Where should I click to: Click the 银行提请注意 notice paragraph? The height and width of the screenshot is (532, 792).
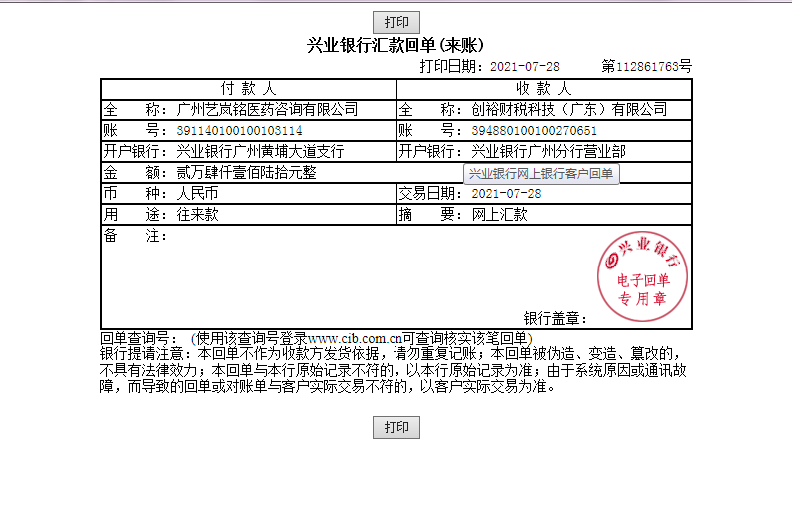click(x=393, y=370)
